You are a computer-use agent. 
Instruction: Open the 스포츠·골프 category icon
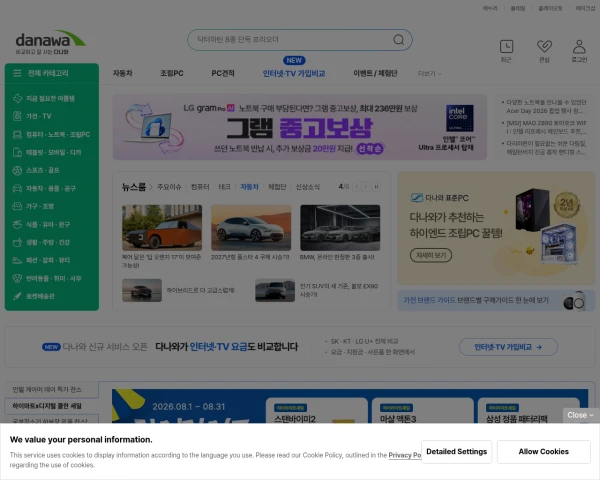(x=17, y=170)
